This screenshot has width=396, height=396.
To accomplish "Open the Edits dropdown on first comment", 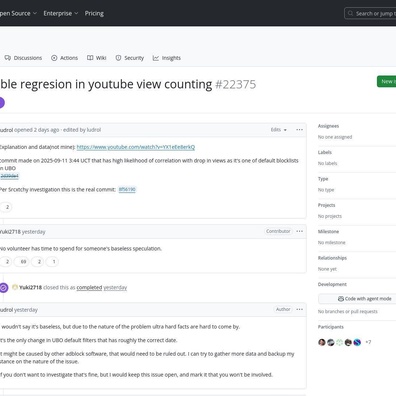I will (279, 130).
